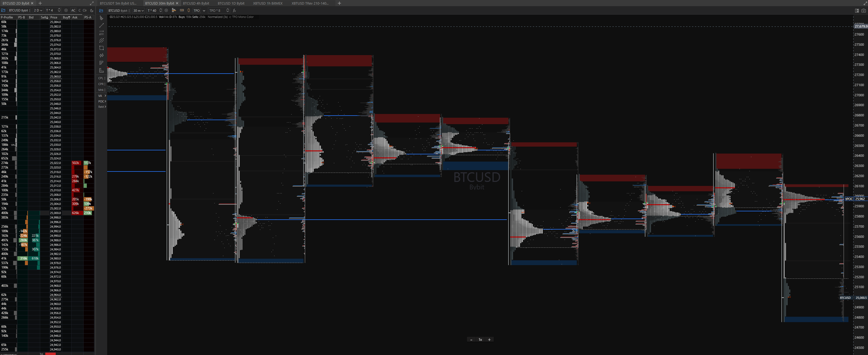Open the 30 m timeframe dropdown
The height and width of the screenshot is (355, 868).
click(x=138, y=10)
